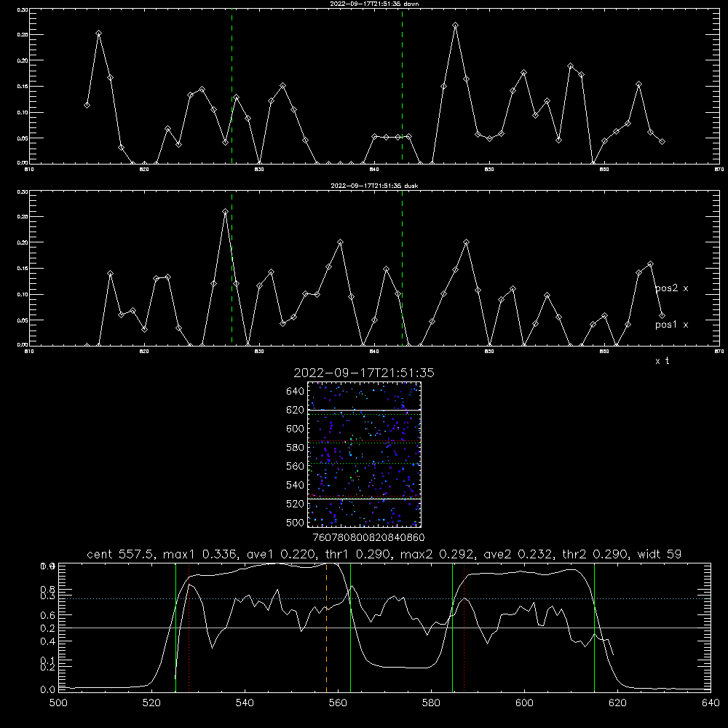728x728 pixels.
Task: Click the image panel title 2022-09-17T21:51:35
Action: 364,373
